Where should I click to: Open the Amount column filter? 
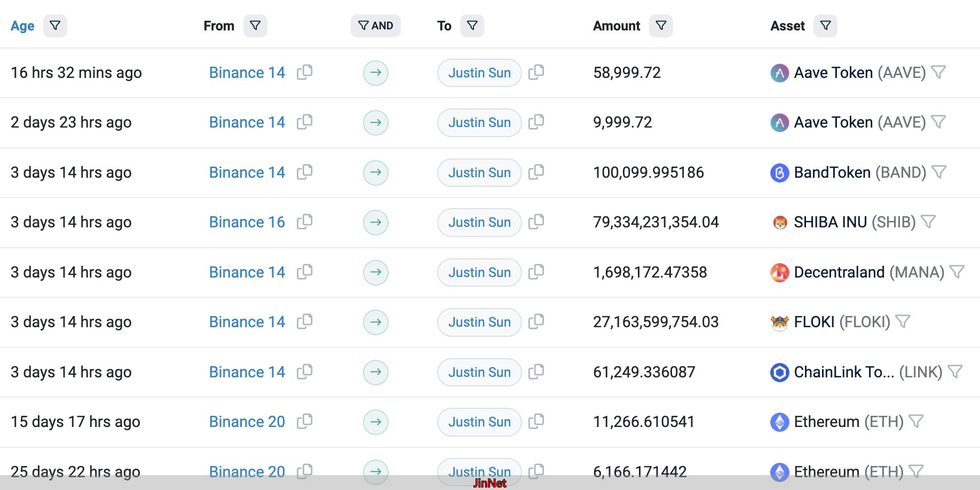pyautogui.click(x=661, y=26)
